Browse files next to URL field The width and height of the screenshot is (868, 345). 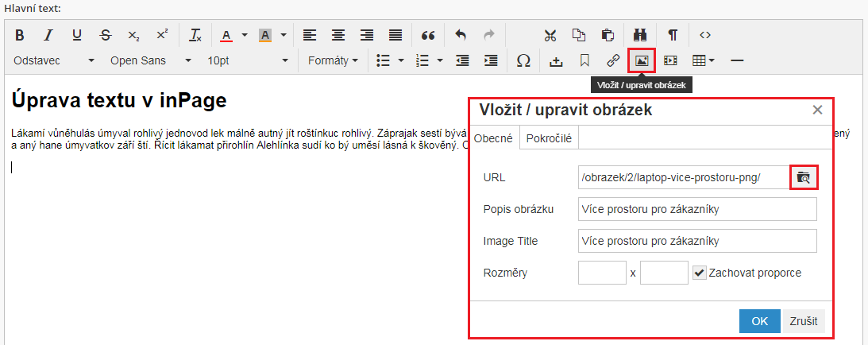[803, 177]
